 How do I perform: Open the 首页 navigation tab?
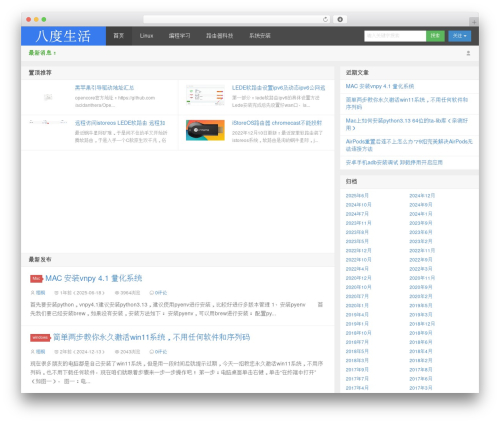click(x=118, y=36)
